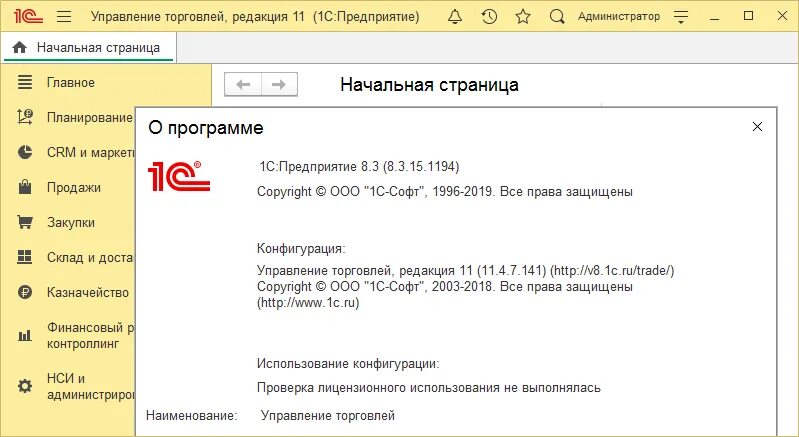
Task: Open global search magnifier
Action: coord(557,17)
